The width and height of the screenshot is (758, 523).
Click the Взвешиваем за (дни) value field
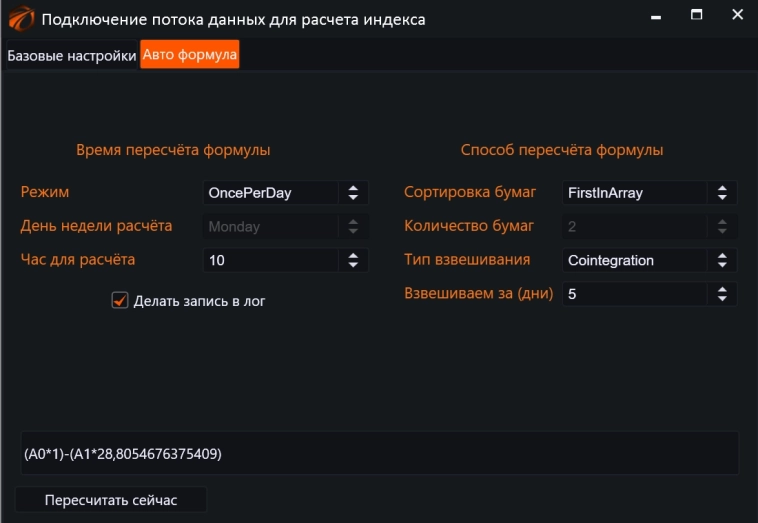(x=634, y=295)
